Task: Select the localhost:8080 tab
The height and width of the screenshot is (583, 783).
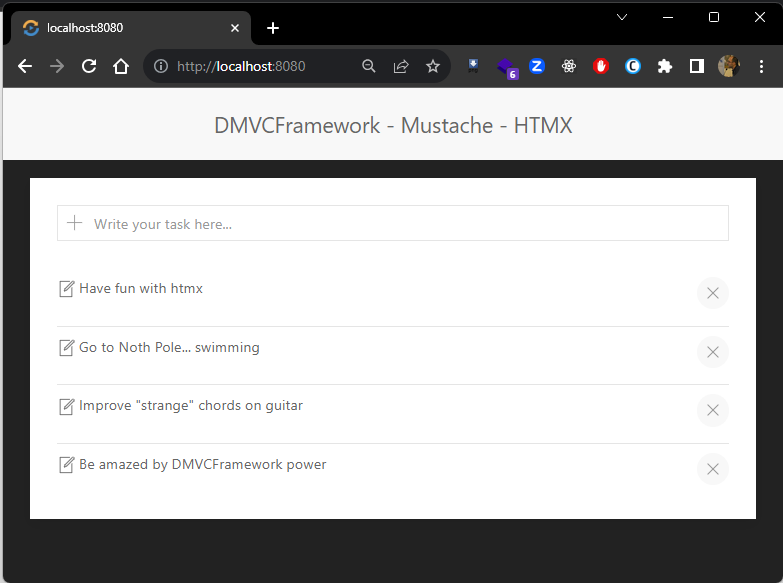Action: click(130, 28)
